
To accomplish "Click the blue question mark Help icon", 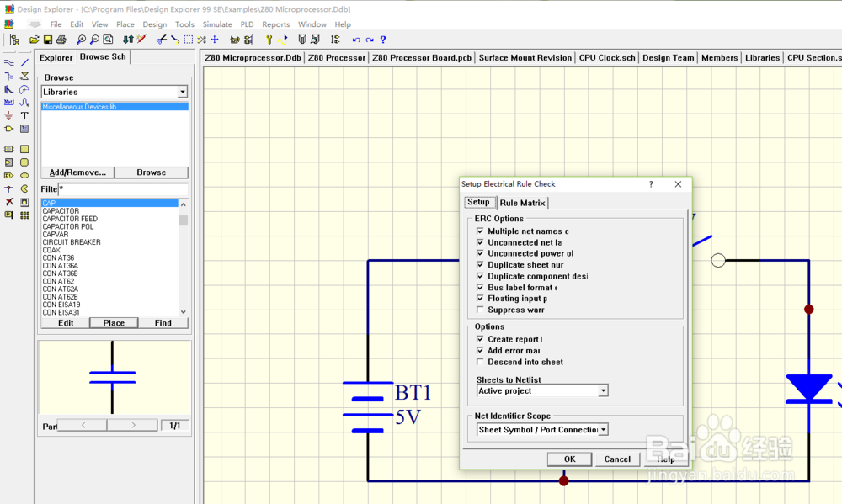I will click(x=383, y=40).
